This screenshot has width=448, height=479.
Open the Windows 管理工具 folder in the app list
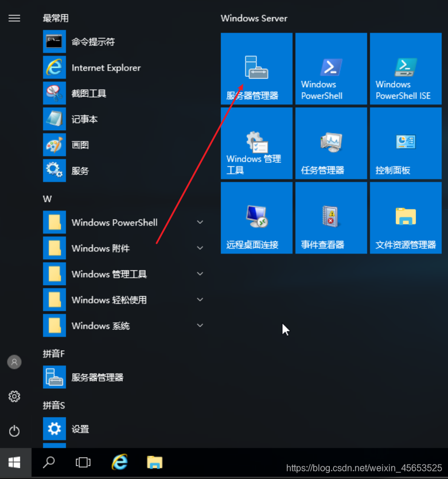(x=122, y=274)
